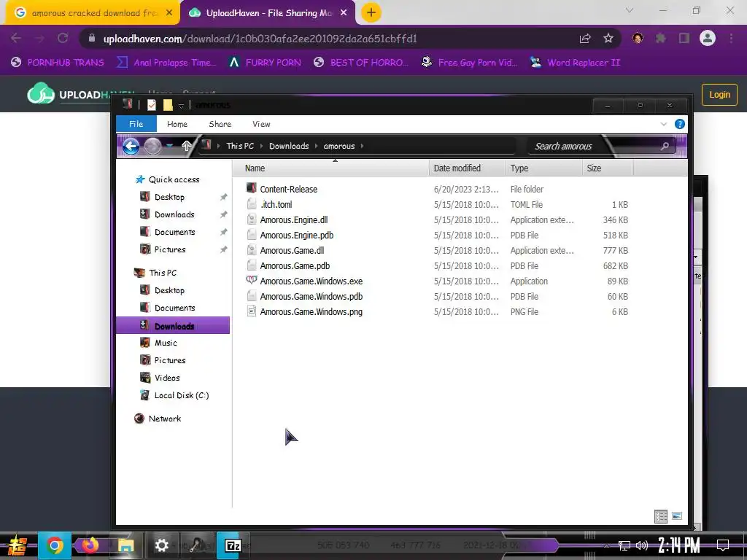This screenshot has height=560, width=747.
Task: Open Chrome extensions puzzle icon
Action: tap(661, 38)
